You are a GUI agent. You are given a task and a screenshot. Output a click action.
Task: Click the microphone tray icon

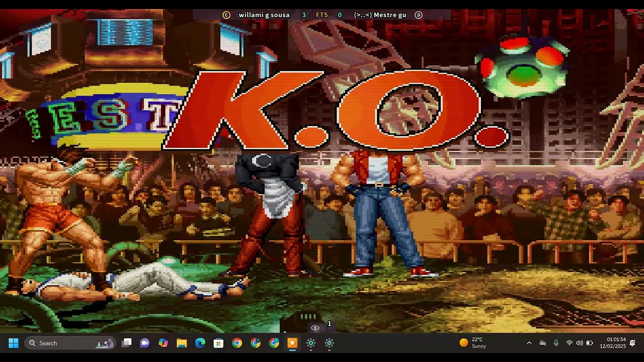[x=556, y=343]
